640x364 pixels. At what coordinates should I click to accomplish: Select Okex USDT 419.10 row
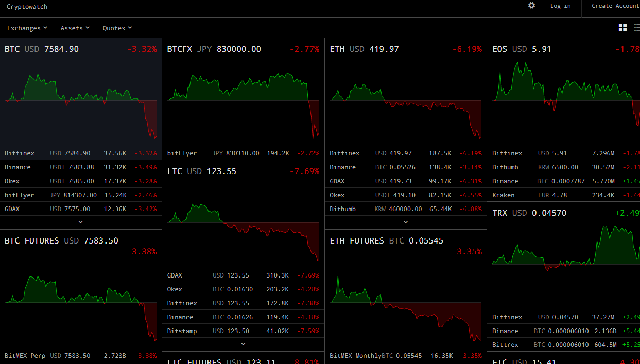click(x=406, y=195)
